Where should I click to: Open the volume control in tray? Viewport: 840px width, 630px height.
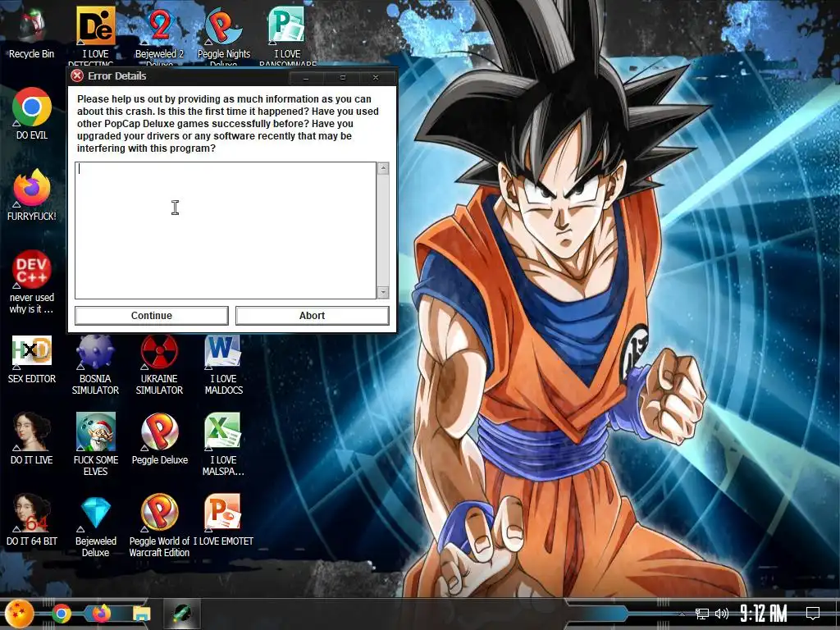click(x=722, y=614)
